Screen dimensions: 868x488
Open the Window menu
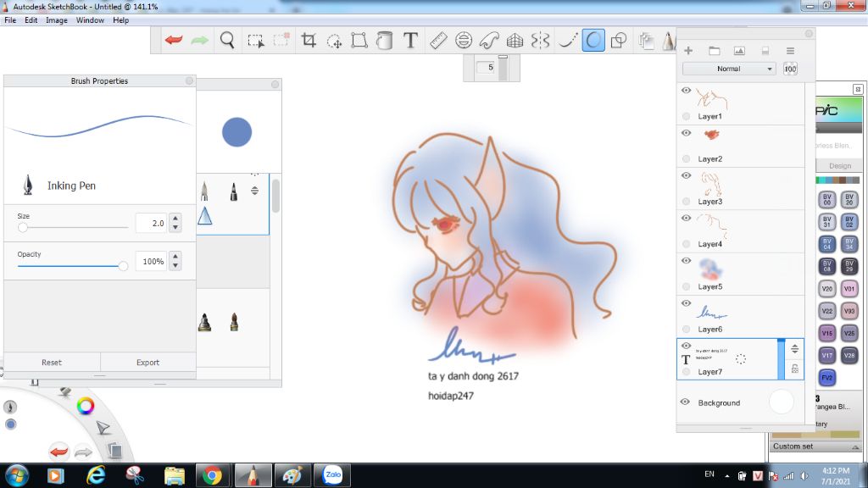coord(90,20)
